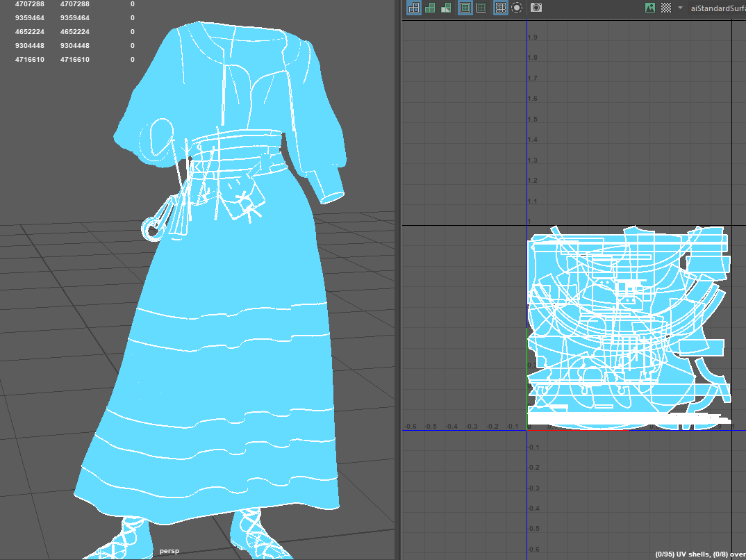Viewport: 746px width, 560px height.
Task: Enable the checker map texture
Action: 666,8
